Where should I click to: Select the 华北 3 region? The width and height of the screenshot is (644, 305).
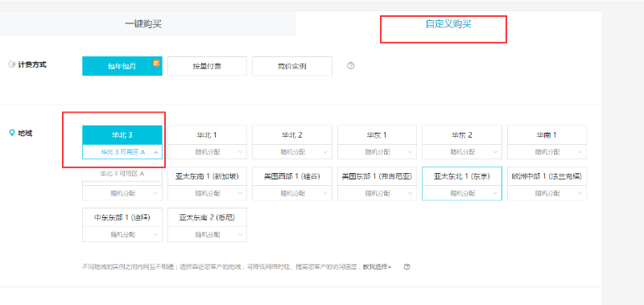(x=122, y=134)
